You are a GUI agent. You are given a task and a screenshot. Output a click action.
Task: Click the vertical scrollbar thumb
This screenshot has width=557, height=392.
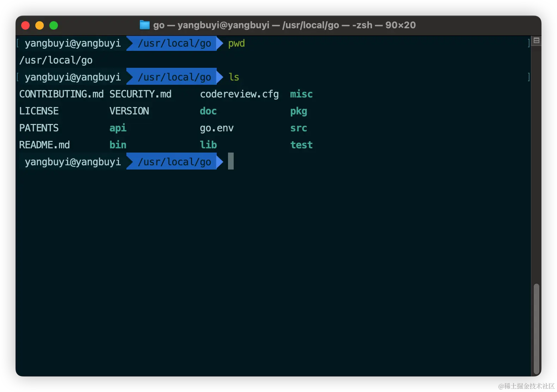point(536,329)
